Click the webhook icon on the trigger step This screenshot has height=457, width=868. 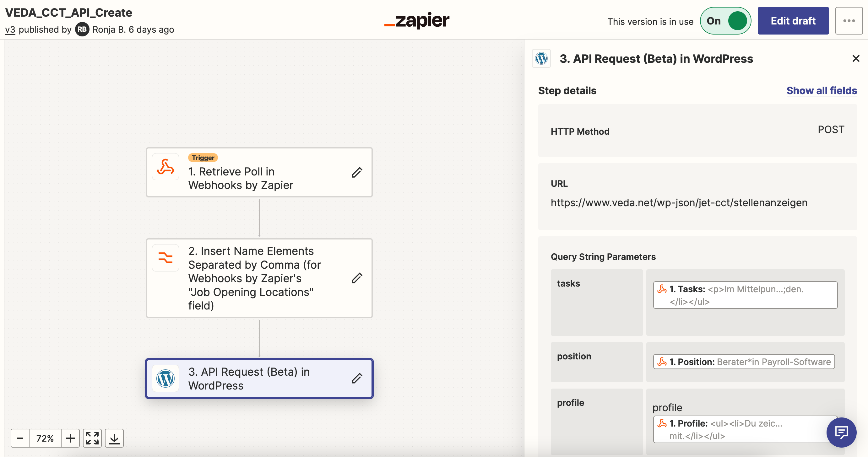(x=165, y=167)
